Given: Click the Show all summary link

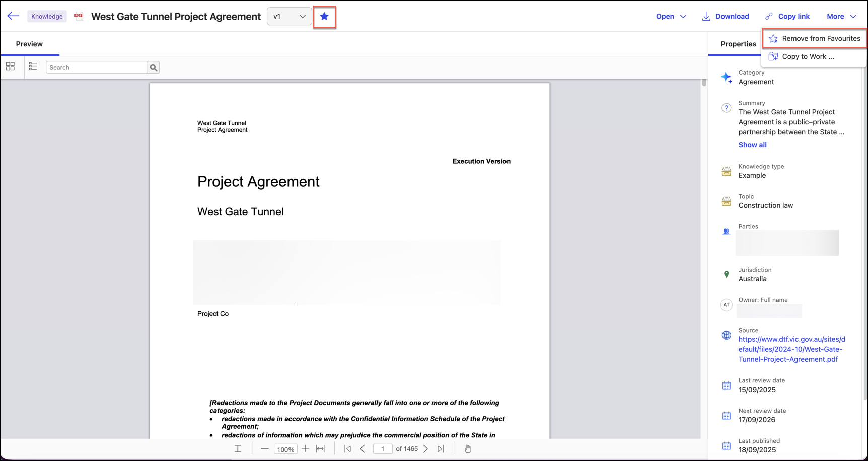Looking at the screenshot, I should (752, 145).
